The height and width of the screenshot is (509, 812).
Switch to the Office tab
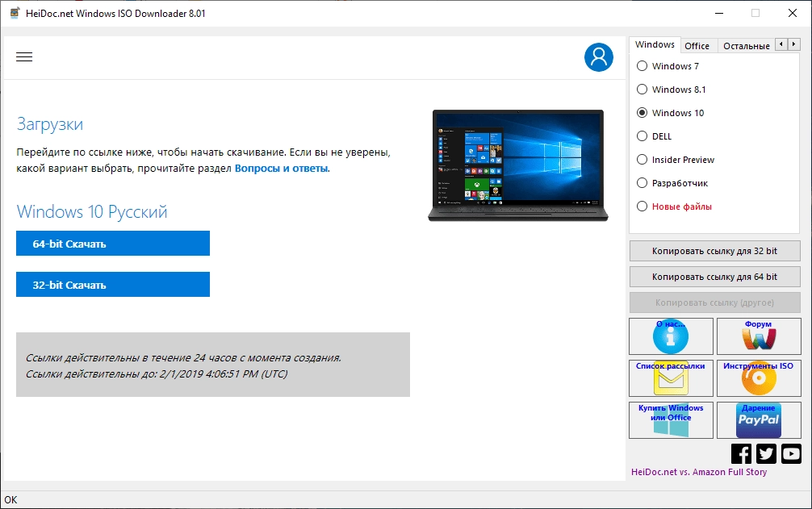click(697, 46)
